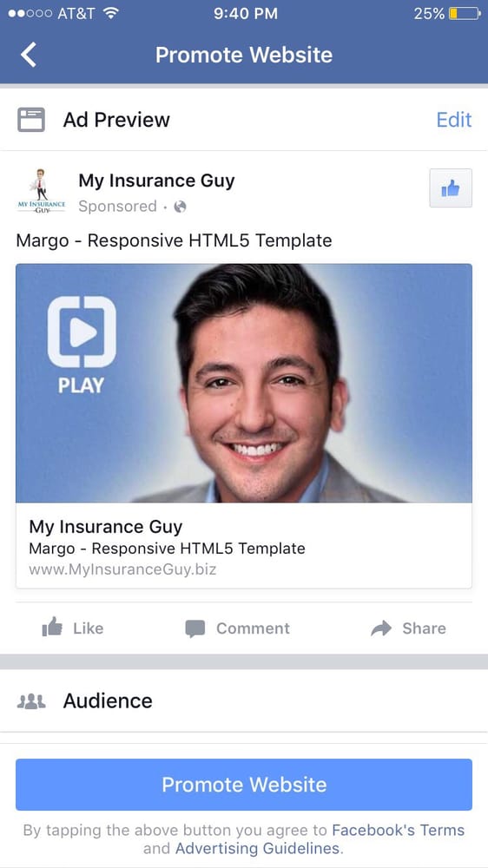Click the Comment speech bubble icon
488x868 pixels.
pyautogui.click(x=195, y=628)
